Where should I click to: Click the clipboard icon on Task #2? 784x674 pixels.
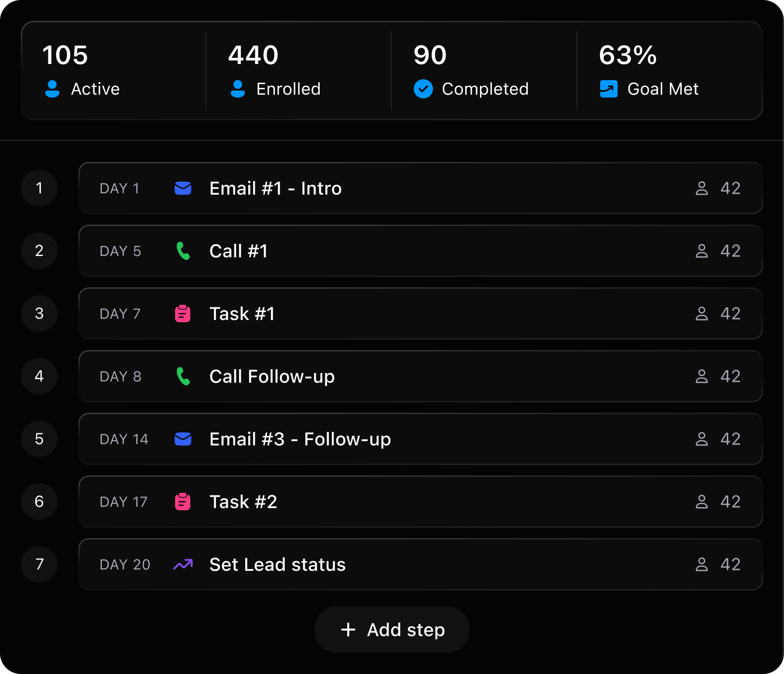183,502
